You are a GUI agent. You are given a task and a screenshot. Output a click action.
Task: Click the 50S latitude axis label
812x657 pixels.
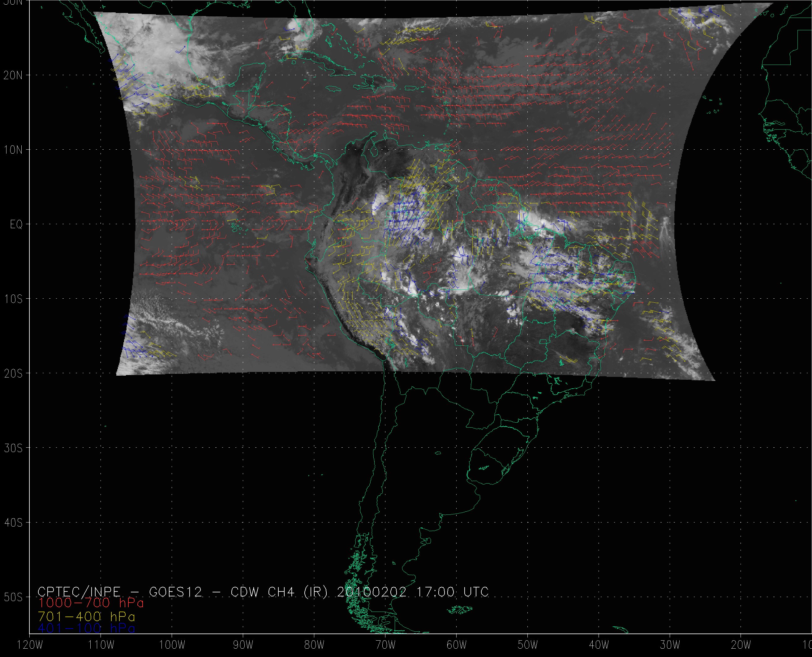tap(13, 597)
